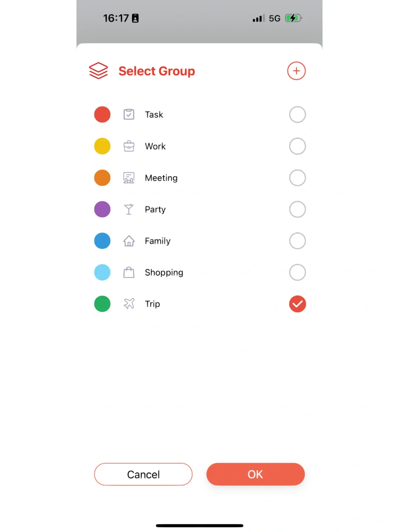Click the purple Party color swatch
Viewport: 399px width, 532px height.
tap(102, 209)
